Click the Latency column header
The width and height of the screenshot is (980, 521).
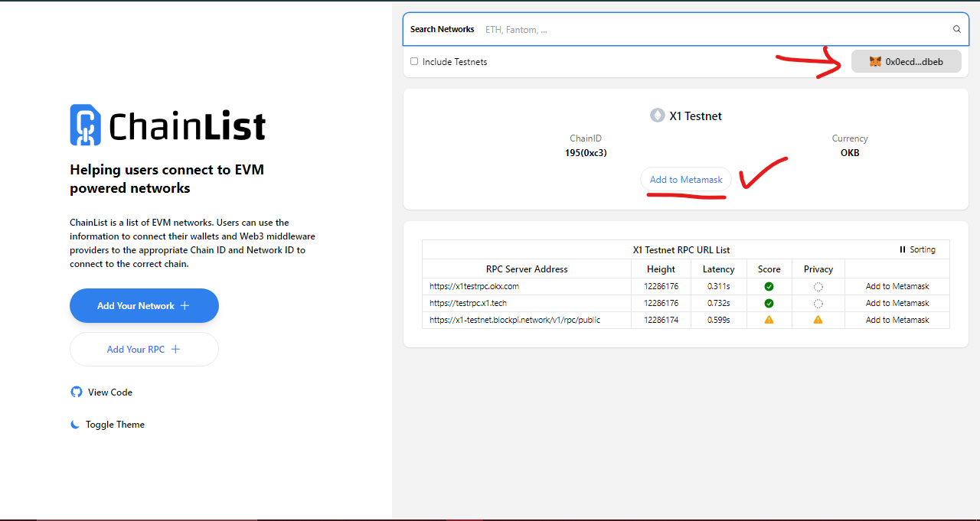(x=718, y=269)
